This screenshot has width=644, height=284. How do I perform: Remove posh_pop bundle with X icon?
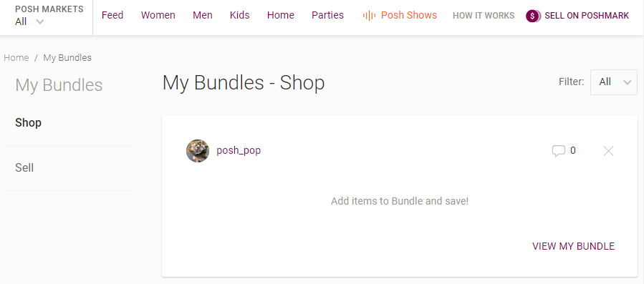(x=608, y=151)
